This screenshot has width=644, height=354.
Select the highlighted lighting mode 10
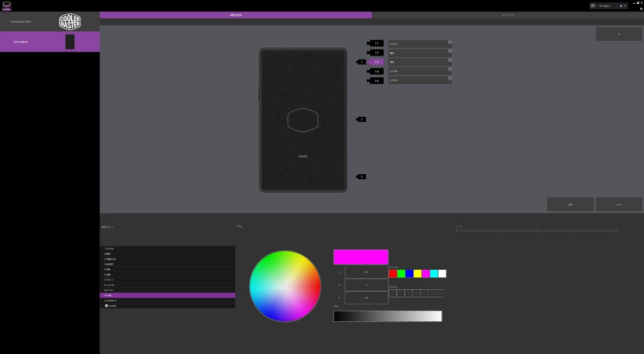[x=167, y=296]
